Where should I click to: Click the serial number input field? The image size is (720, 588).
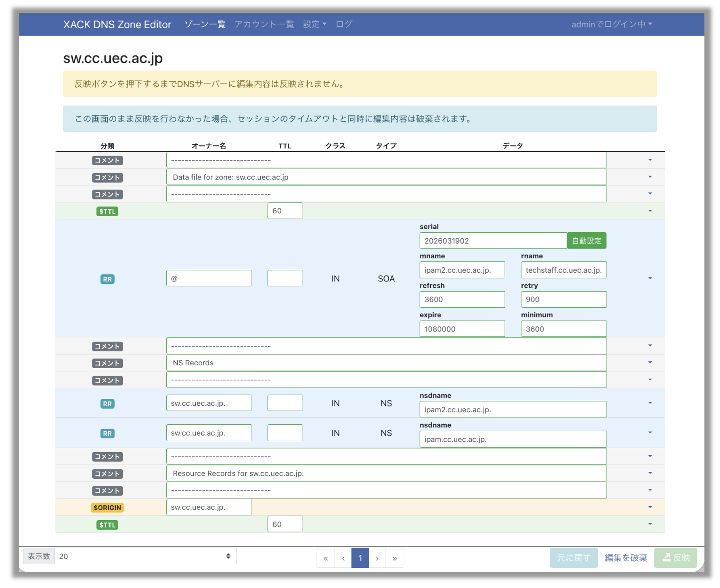pyautogui.click(x=493, y=241)
